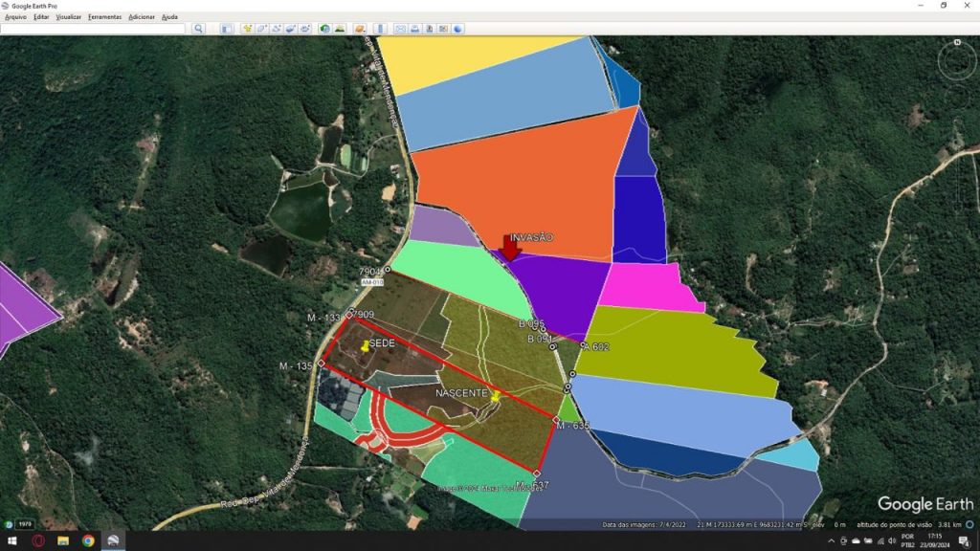This screenshot has width=980, height=551.
Task: Open the Ferramentas menu
Action: pyautogui.click(x=104, y=17)
